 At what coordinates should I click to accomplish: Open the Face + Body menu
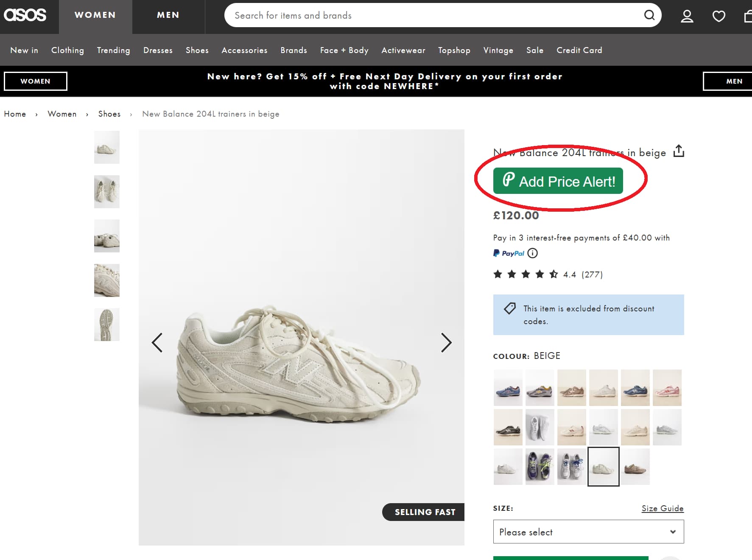click(x=344, y=50)
